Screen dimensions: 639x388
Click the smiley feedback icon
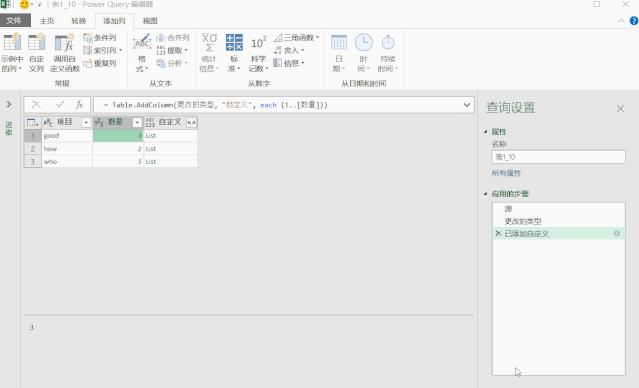click(x=24, y=4)
